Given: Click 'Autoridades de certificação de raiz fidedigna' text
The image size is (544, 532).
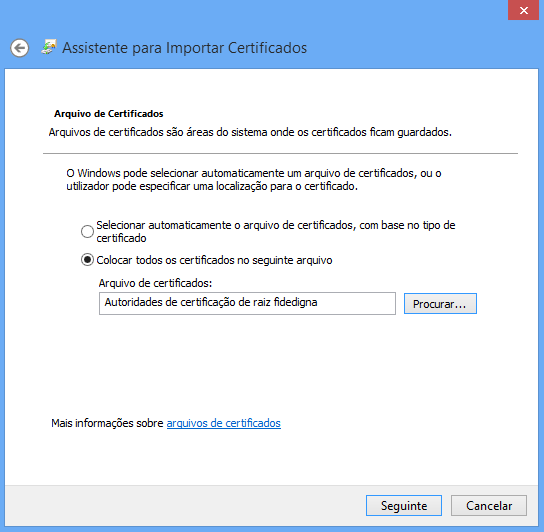Looking at the screenshot, I should pos(211,302).
